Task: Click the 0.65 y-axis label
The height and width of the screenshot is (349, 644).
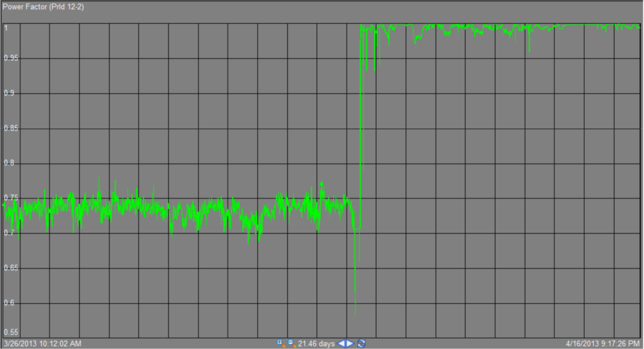Action: pos(10,268)
